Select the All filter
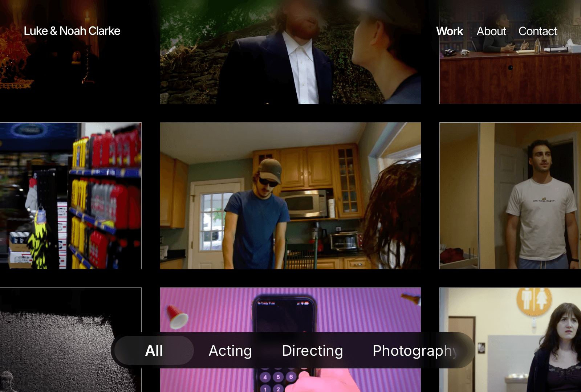Screen dimensions: 581x392 pos(154,351)
